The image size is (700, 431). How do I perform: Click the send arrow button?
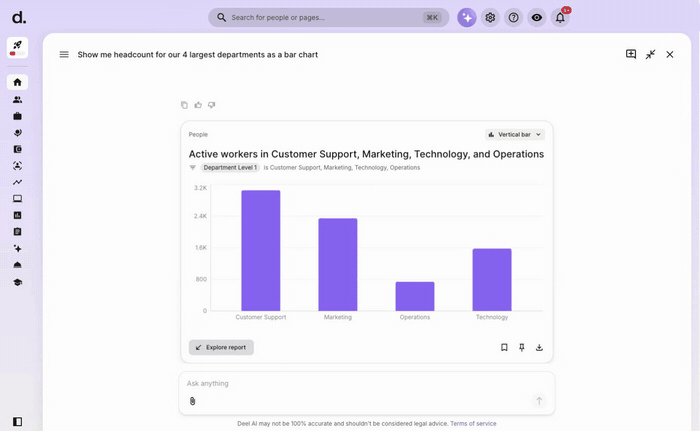[539, 401]
